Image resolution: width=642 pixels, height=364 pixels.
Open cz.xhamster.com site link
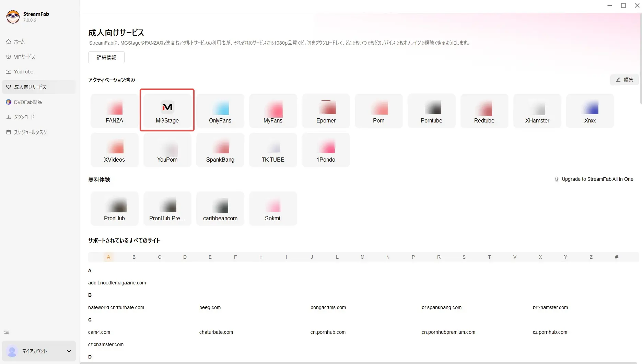(x=106, y=344)
